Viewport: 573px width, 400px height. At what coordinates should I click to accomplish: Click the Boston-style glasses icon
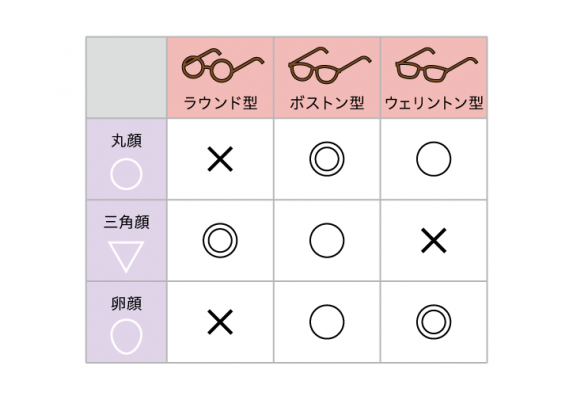(330, 65)
